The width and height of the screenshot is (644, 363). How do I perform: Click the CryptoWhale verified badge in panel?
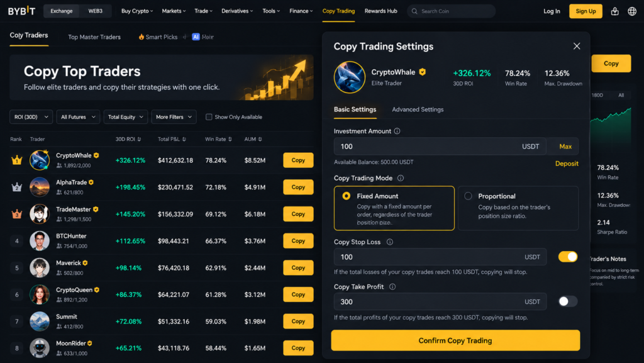tap(422, 72)
